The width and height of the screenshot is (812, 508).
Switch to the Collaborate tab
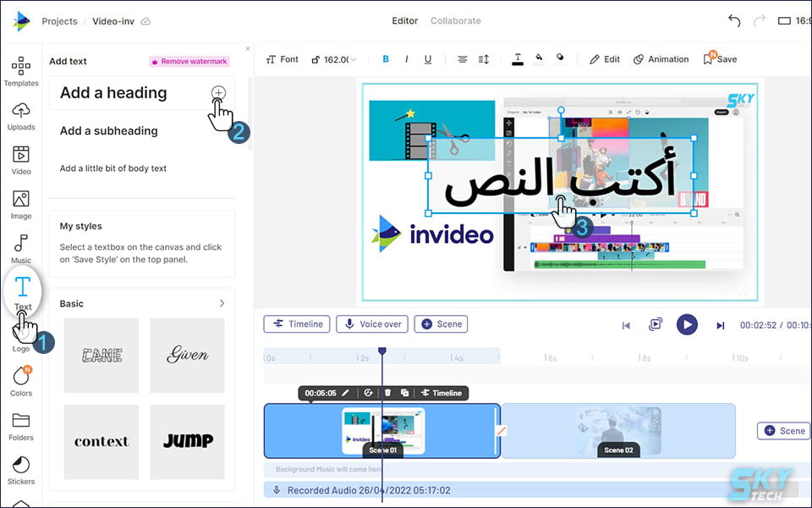pyautogui.click(x=456, y=20)
